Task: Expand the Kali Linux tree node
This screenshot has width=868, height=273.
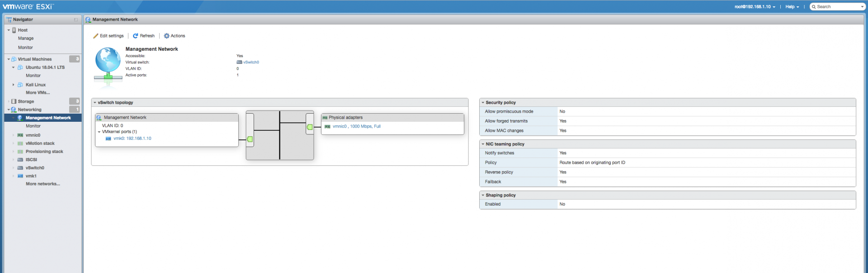Action: click(13, 85)
